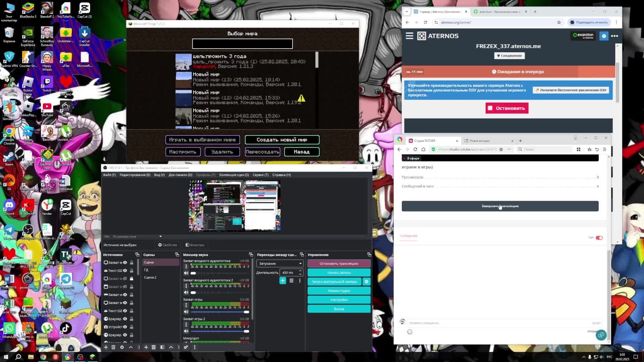
Task: Mute the 'Захват игры' audio source
Action: tap(186, 312)
